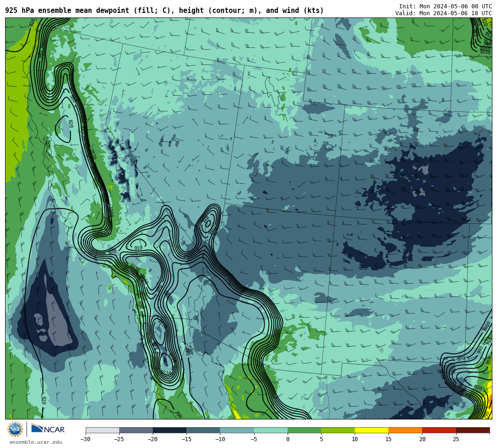Screen dimensions: 497x448
Task: Pick the 20 to 25 red swatch
Action: click(x=439, y=430)
